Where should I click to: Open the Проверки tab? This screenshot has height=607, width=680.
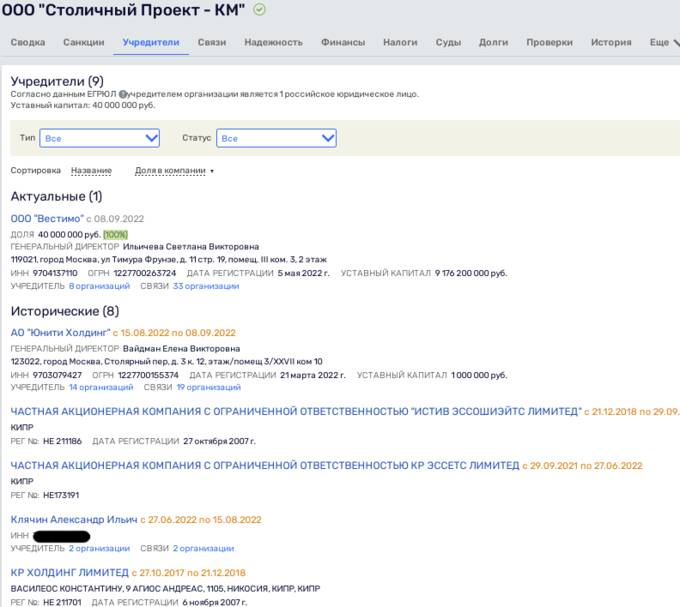[549, 43]
